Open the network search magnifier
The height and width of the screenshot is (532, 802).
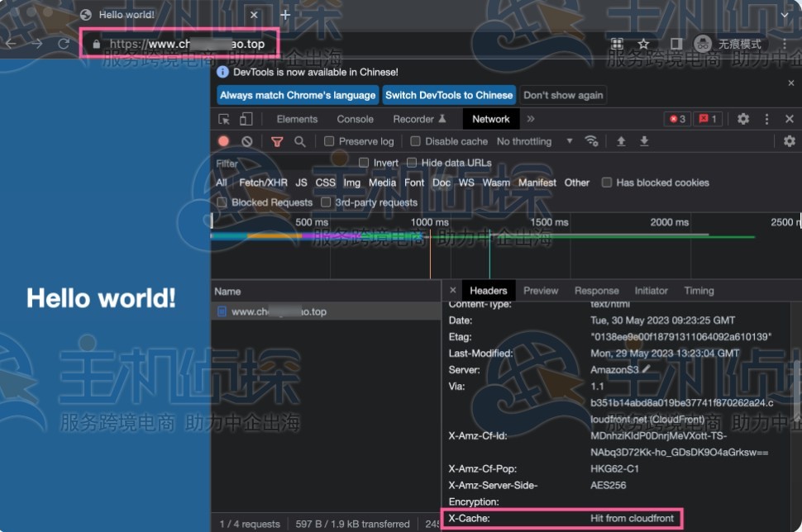tap(300, 141)
